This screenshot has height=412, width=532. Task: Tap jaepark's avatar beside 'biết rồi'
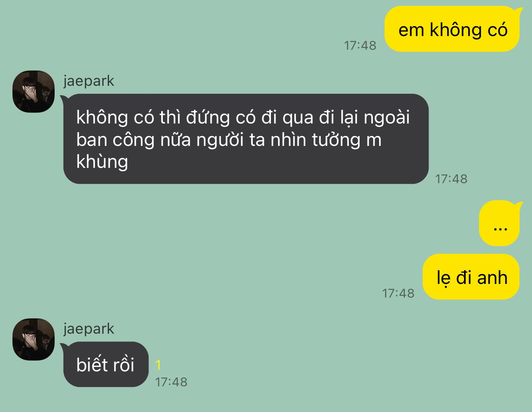[34, 339]
